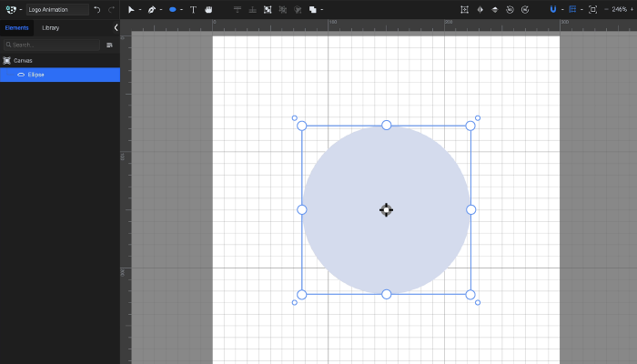
Task: Select the Text tool
Action: click(x=193, y=9)
